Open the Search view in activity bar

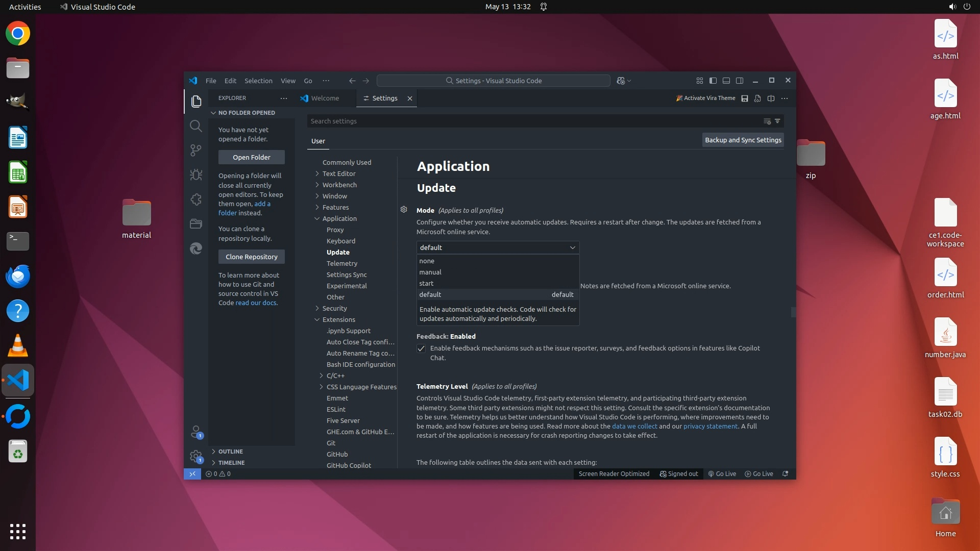point(195,126)
